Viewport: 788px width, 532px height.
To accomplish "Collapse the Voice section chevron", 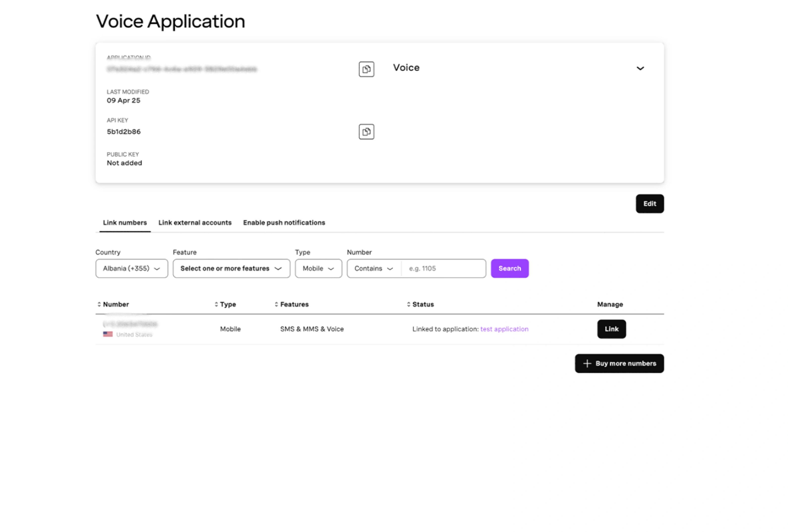I will click(640, 69).
